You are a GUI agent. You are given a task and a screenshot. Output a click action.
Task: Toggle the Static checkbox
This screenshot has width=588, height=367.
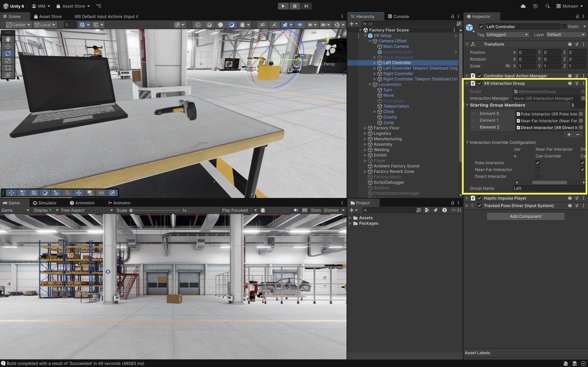point(564,27)
